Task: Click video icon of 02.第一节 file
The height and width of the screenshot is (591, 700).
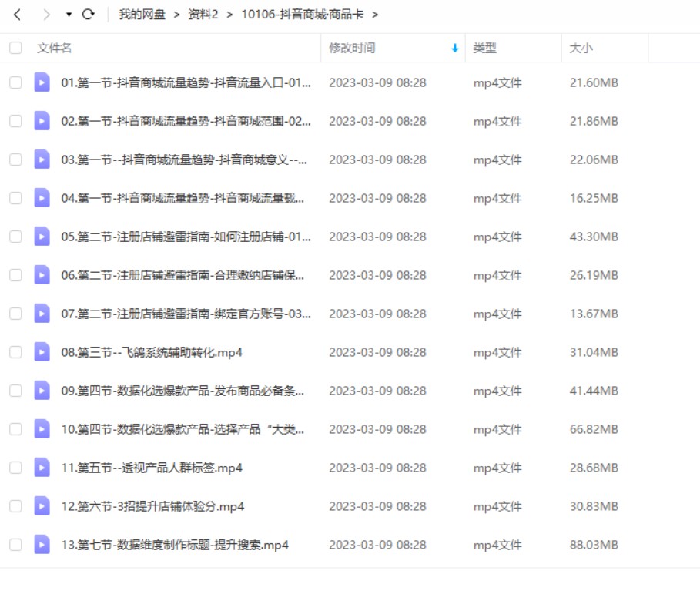Action: click(x=42, y=121)
